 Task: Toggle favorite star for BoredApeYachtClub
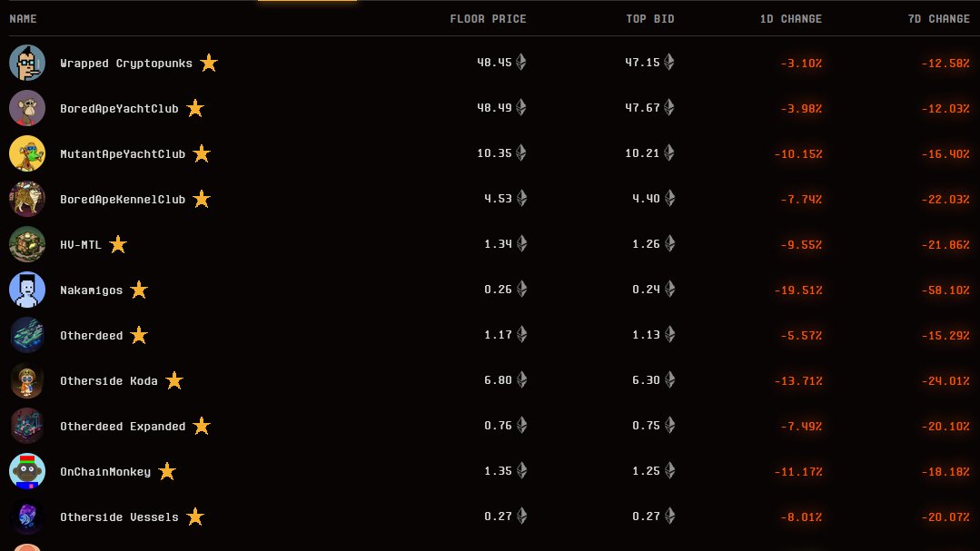pyautogui.click(x=195, y=108)
